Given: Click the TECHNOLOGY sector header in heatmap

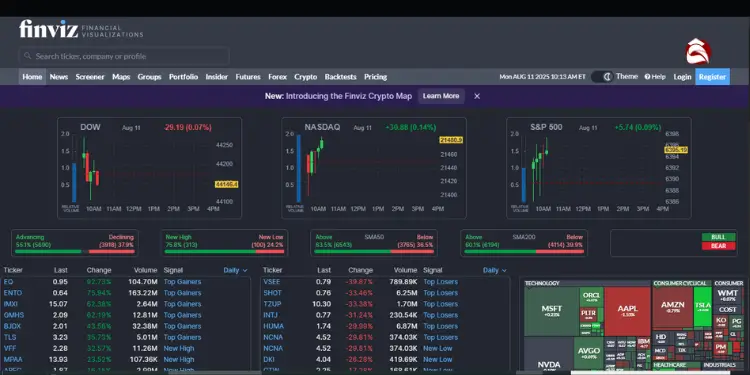Looking at the screenshot, I should coord(542,283).
